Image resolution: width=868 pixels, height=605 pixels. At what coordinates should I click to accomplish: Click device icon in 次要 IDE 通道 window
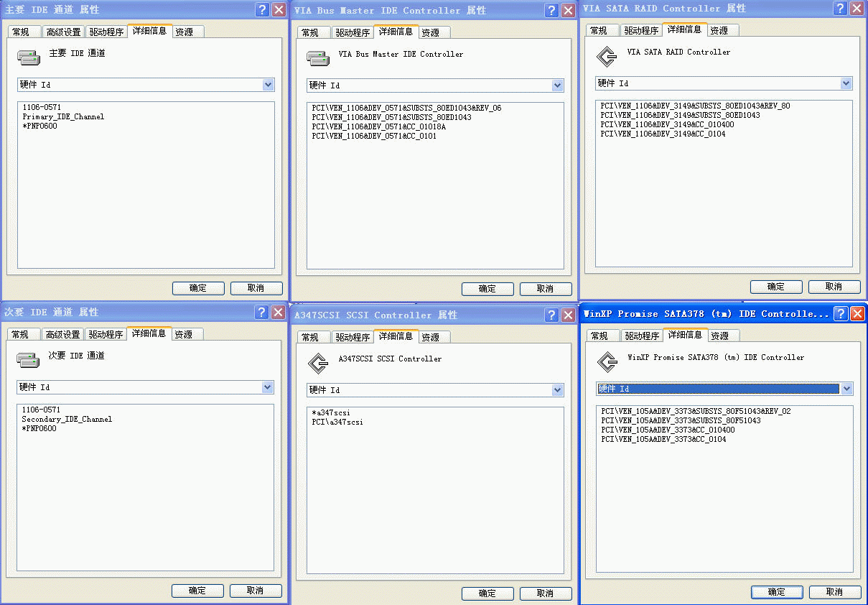pos(28,359)
